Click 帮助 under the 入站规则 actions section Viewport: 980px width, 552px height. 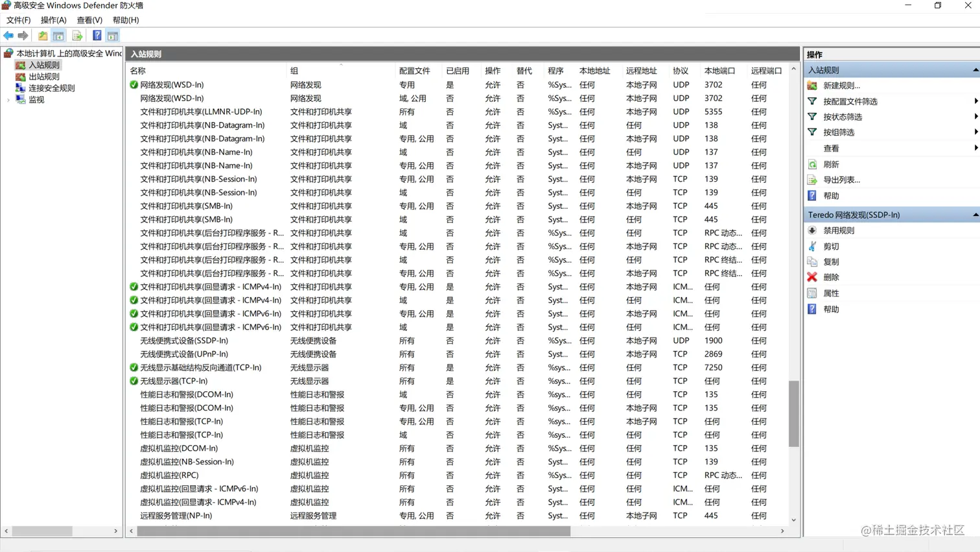coord(831,196)
